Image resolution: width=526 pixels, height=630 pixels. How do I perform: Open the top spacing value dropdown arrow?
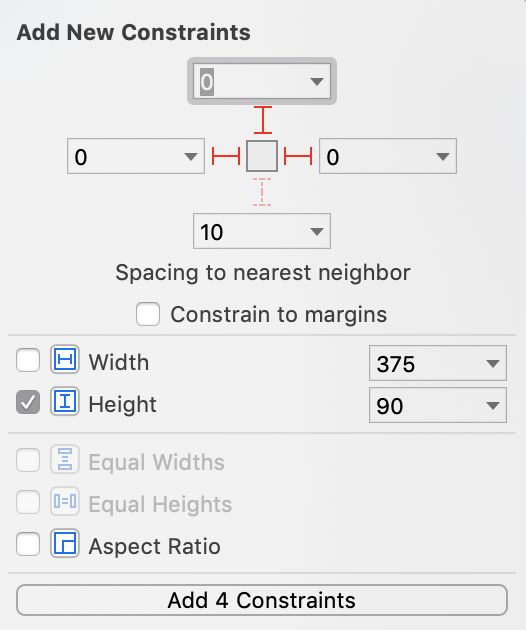point(317,82)
